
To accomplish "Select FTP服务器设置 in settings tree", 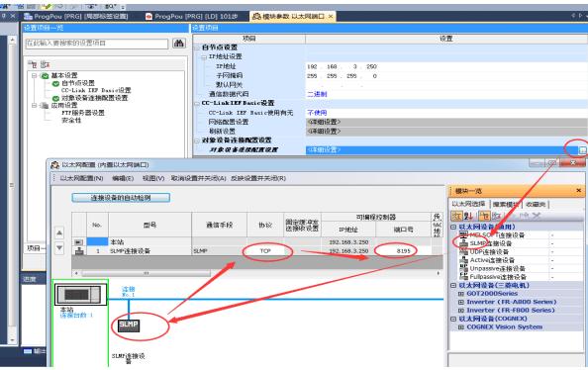I will click(x=83, y=113).
